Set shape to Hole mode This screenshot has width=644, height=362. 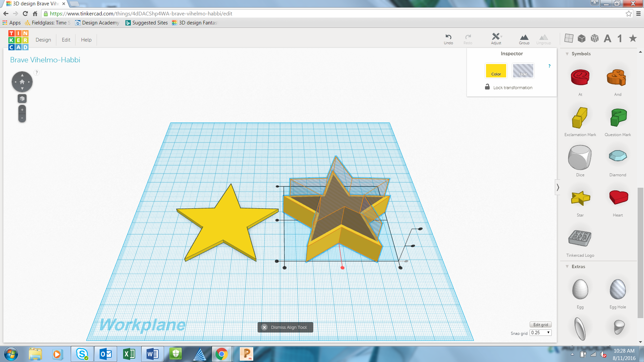(523, 71)
